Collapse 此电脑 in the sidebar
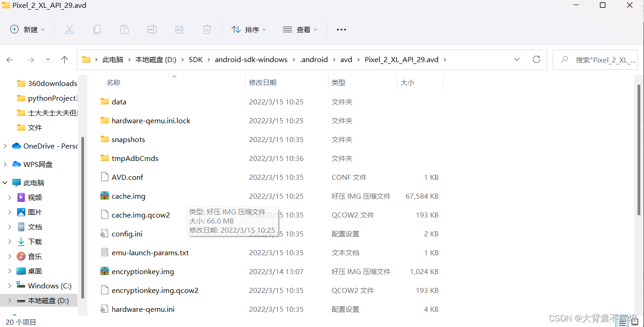The height and width of the screenshot is (327, 644). pyautogui.click(x=5, y=182)
